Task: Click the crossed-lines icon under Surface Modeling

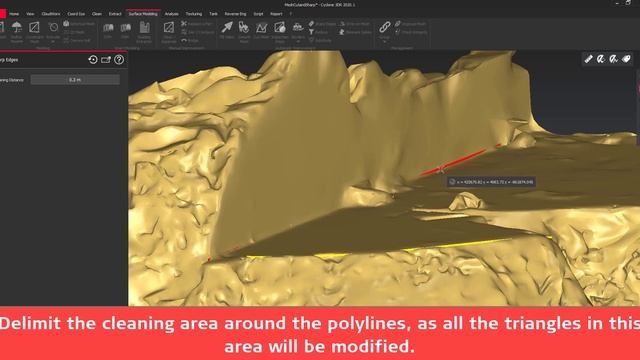Action: [184, 24]
